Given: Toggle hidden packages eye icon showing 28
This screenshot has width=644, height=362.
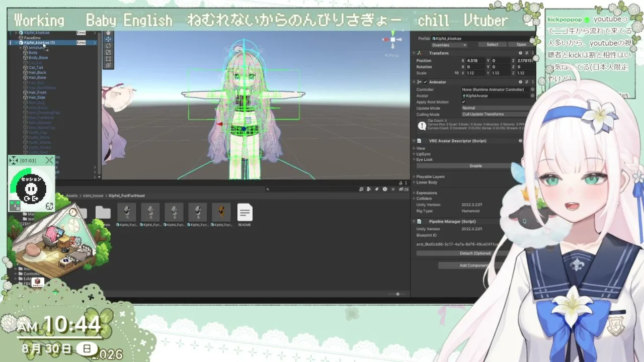Looking at the screenshot, I should [404, 190].
